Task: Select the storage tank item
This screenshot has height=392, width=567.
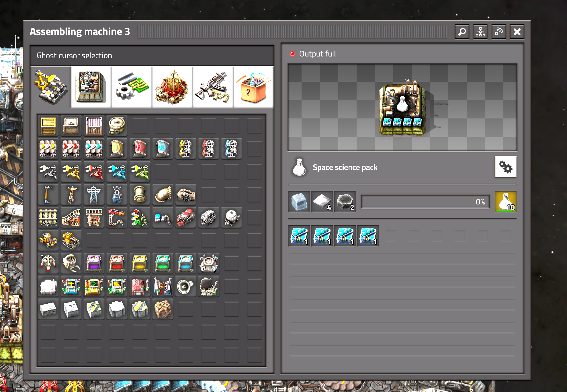Action: [117, 126]
